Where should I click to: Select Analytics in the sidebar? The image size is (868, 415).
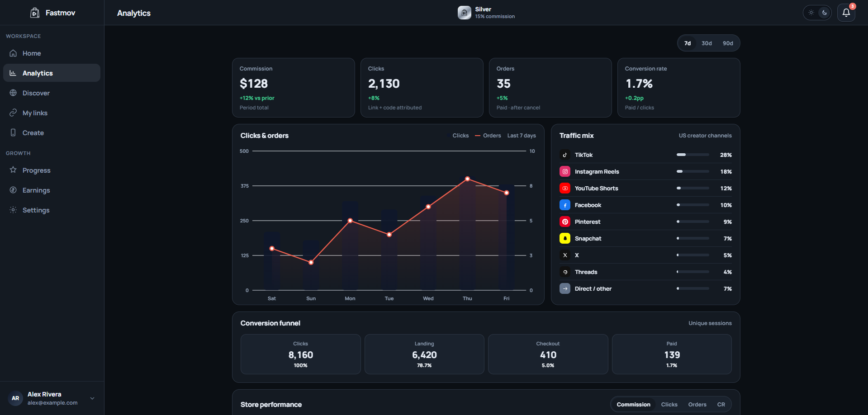pos(52,73)
